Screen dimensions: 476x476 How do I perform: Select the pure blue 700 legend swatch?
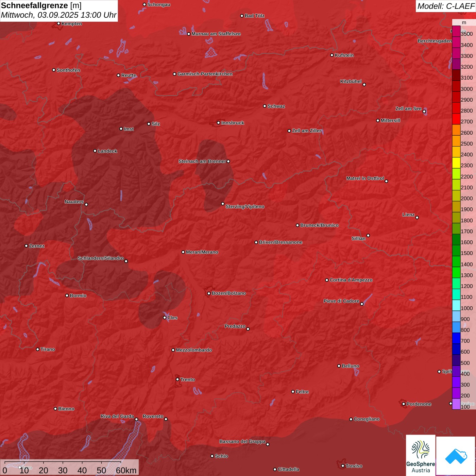[x=456, y=338]
